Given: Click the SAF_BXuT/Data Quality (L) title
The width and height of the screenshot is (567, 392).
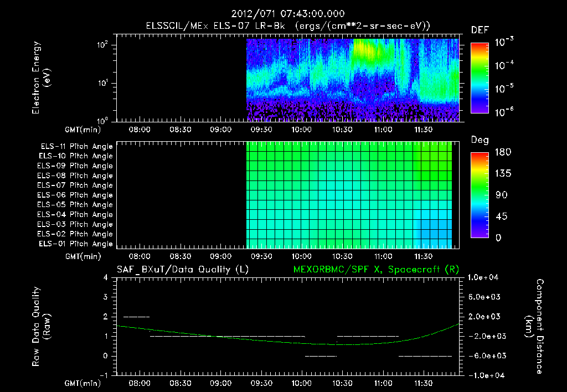Looking at the screenshot, I should 183,270.
